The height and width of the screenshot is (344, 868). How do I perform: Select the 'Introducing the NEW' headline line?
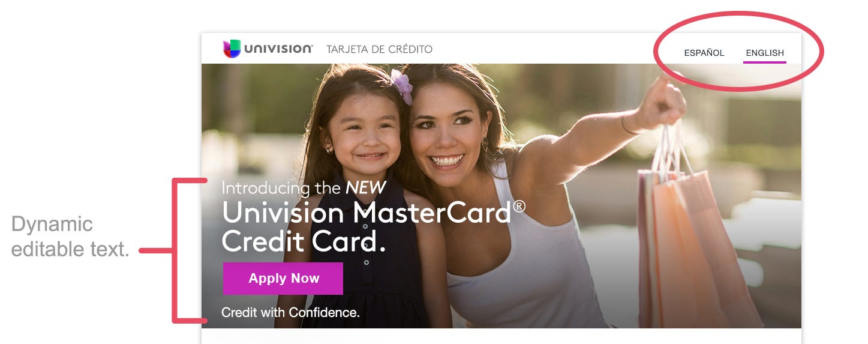304,188
